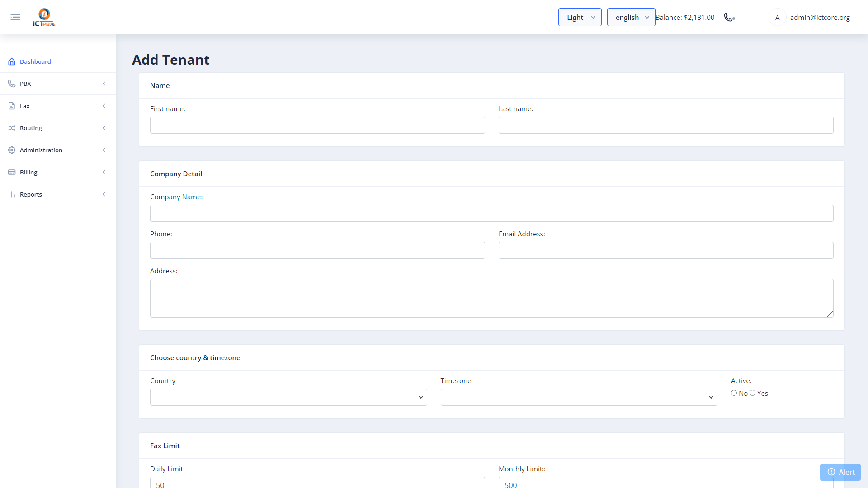The image size is (868, 488).
Task: Click the Reports bar chart icon
Action: [x=12, y=194]
